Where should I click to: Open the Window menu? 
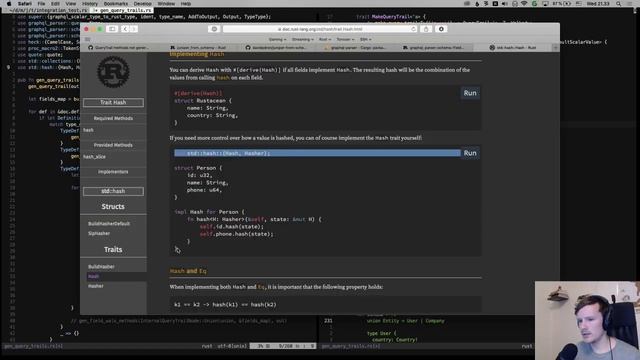(x=166, y=4)
